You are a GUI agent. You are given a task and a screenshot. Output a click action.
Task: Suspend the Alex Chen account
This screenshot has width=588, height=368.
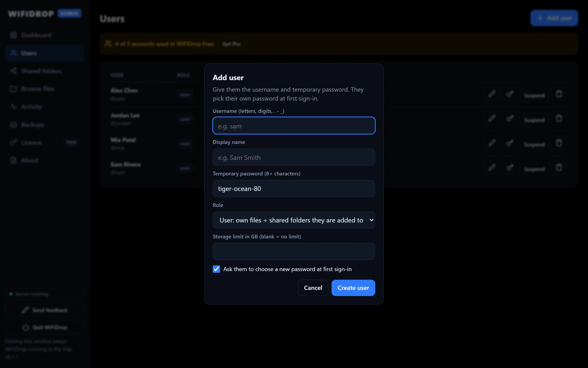click(534, 95)
